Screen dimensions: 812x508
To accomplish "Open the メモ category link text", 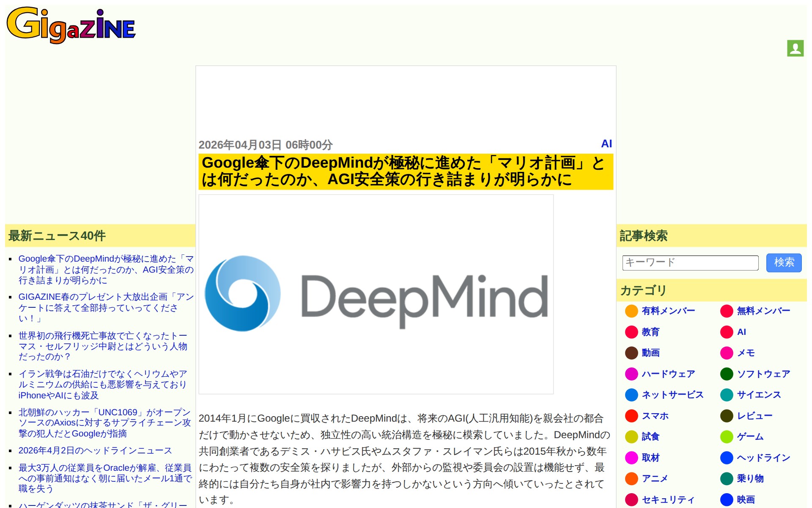I will pyautogui.click(x=746, y=353).
